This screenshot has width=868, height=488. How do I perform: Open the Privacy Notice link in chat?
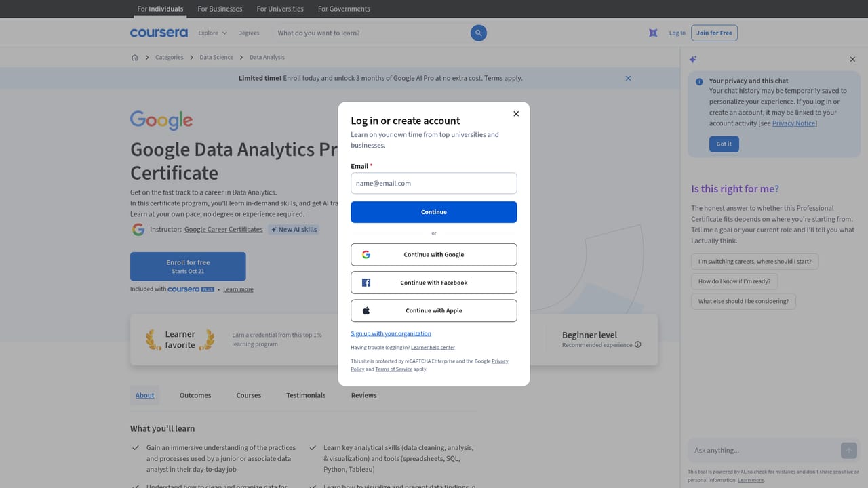[x=795, y=123]
